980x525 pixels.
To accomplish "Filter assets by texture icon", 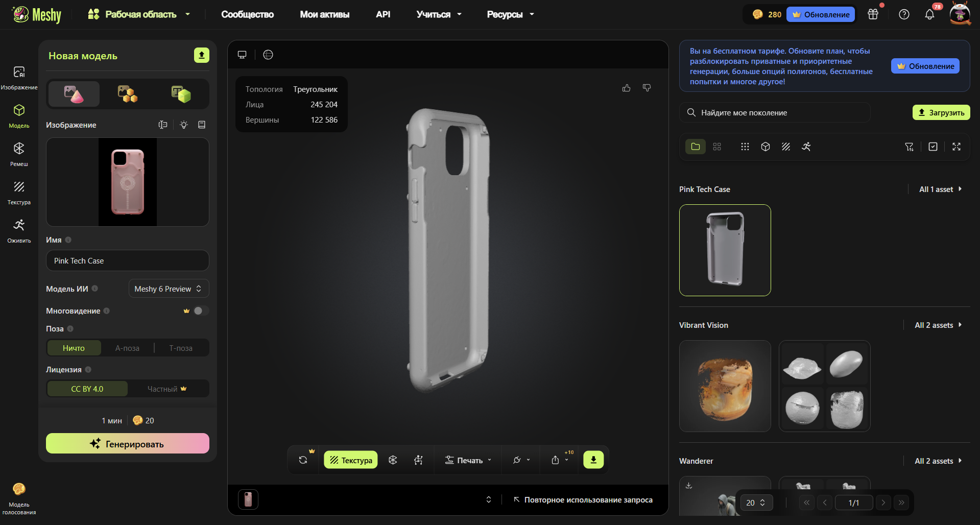I will click(x=786, y=147).
